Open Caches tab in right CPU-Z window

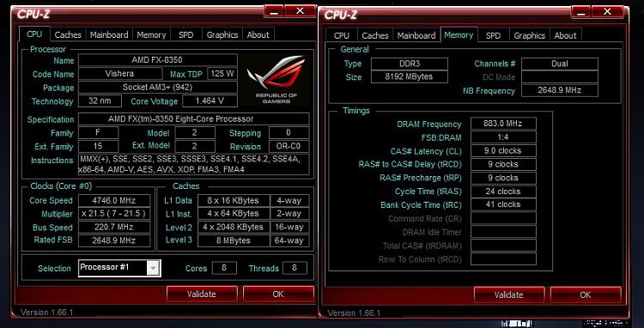click(375, 36)
